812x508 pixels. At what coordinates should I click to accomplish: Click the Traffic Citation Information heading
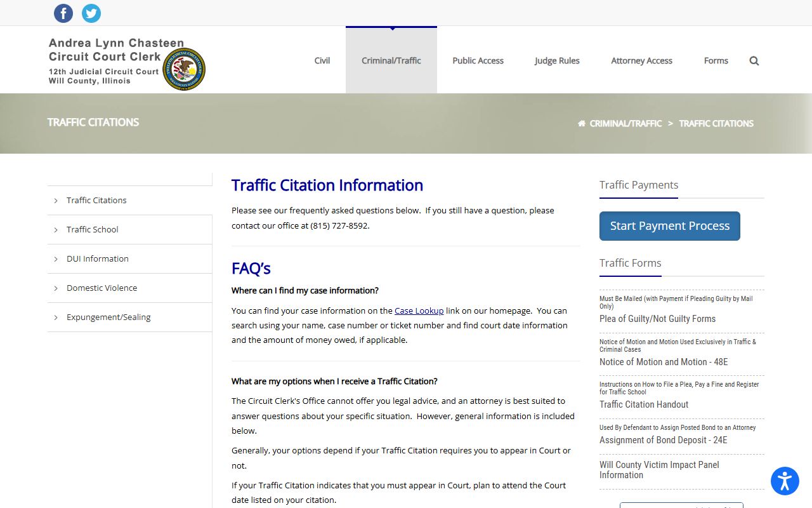327,185
